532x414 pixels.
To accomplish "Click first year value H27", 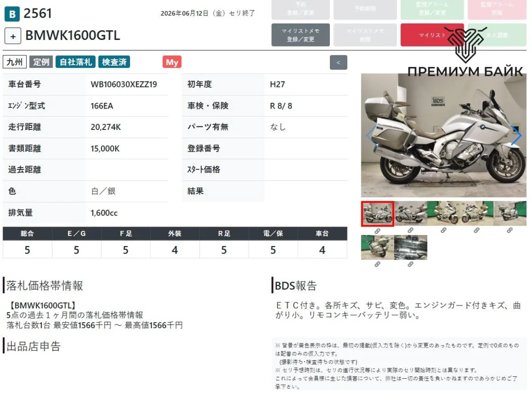I will click(278, 84).
